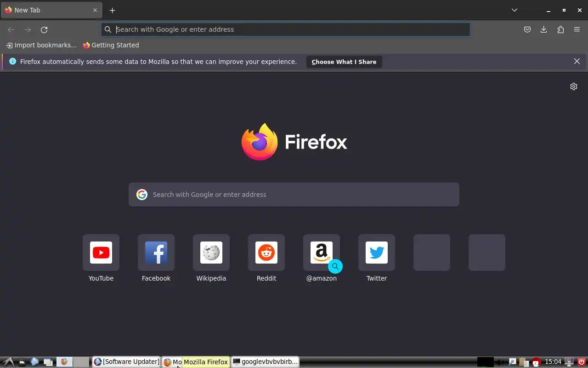Open the Twitter shortcut tile
This screenshot has width=588, height=368.
377,253
